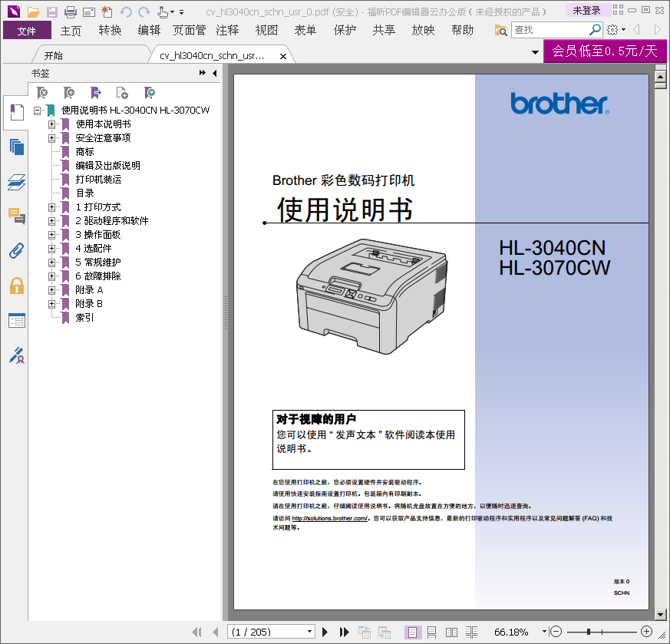Select the 目录 bookmark
This screenshot has height=644, width=670.
pos(84,193)
